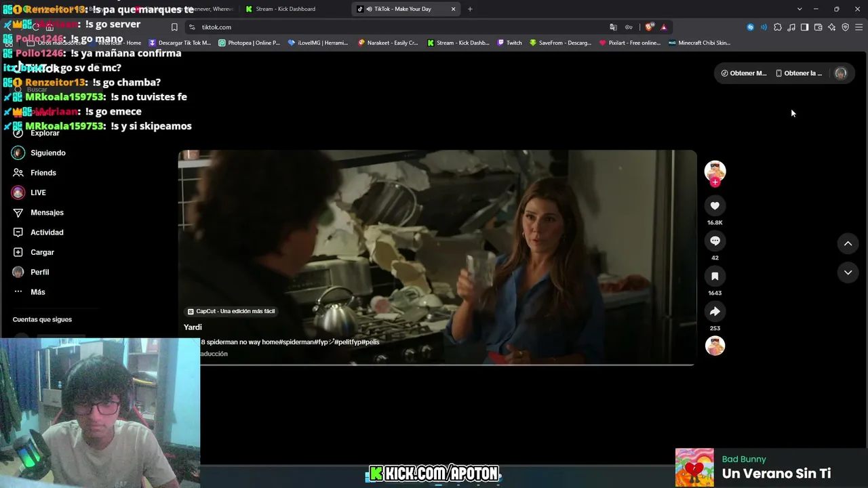
Task: Open the media control music note icon
Action: 791,27
